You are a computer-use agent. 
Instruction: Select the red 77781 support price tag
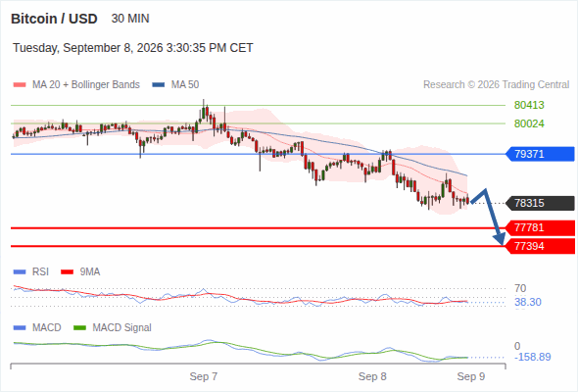point(541,228)
